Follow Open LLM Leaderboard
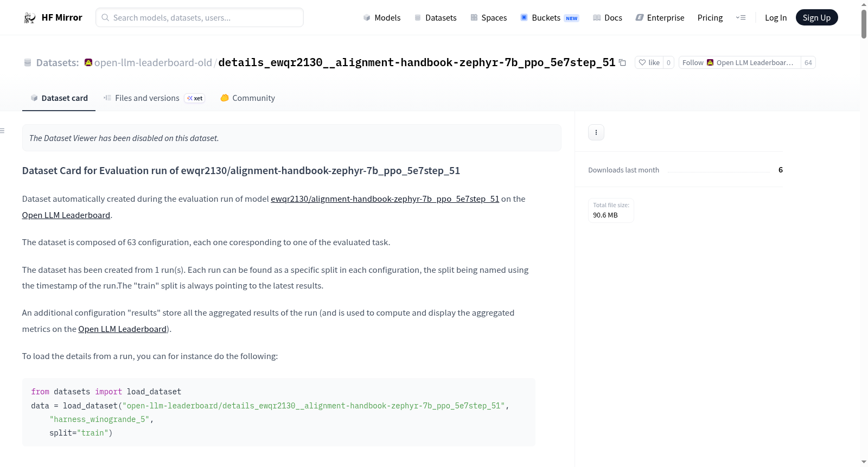This screenshot has height=467, width=868. tap(740, 63)
